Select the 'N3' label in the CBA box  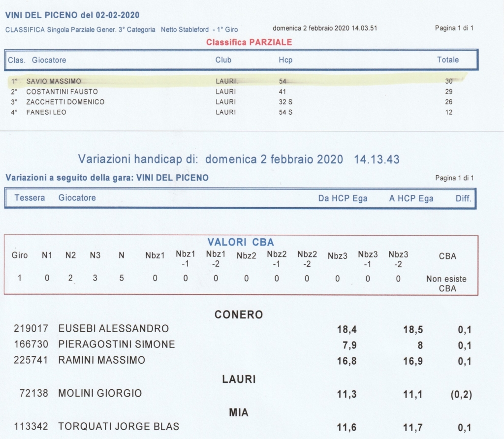pos(95,255)
